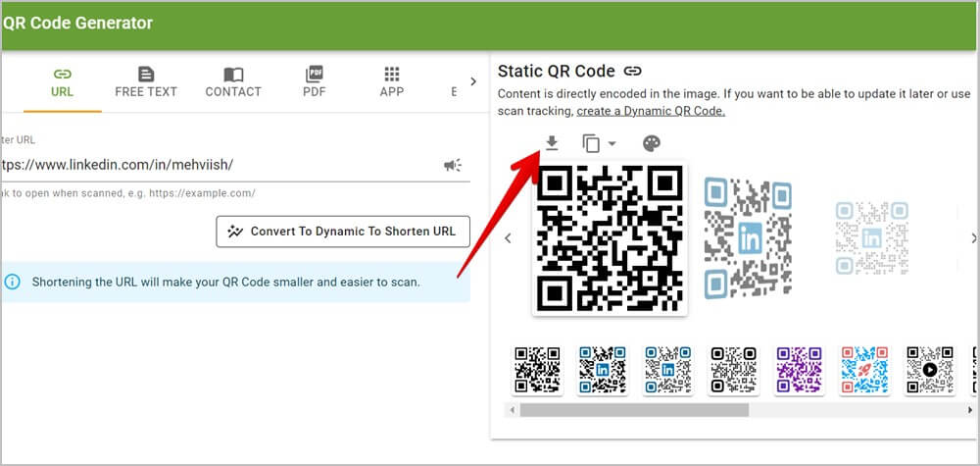
Task: Follow the create a Dynamic QR Code link
Action: 651,111
